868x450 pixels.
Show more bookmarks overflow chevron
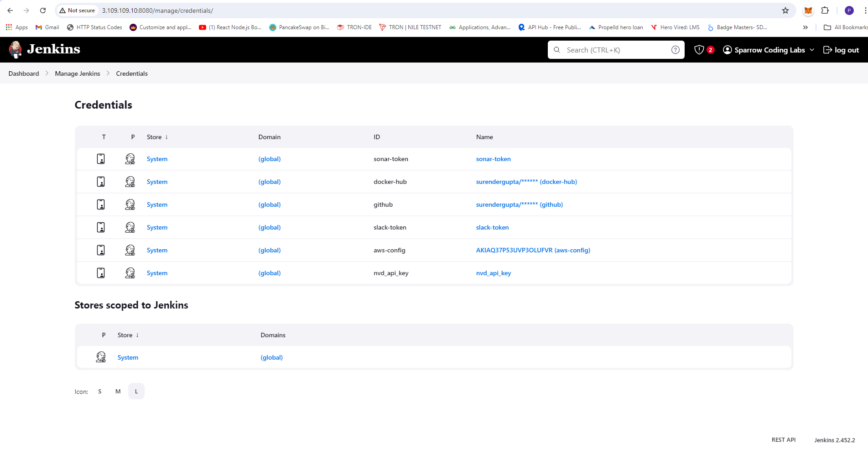point(806,27)
